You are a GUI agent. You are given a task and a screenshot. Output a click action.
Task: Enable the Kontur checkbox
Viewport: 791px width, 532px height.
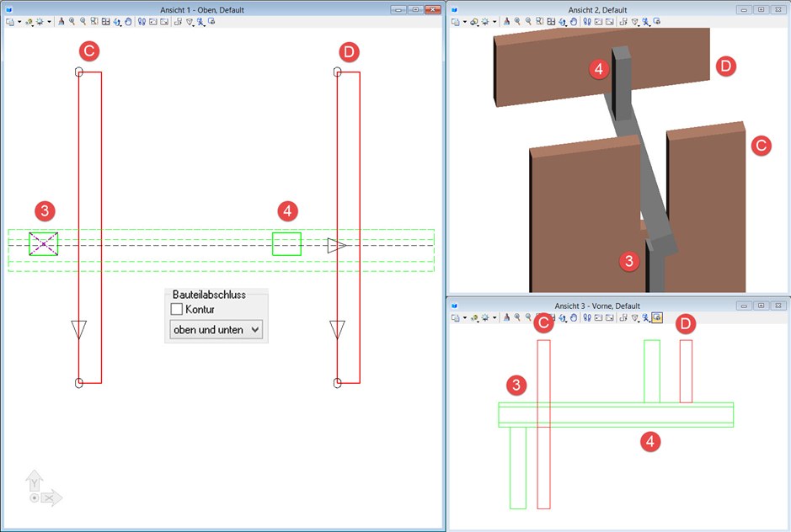point(177,309)
